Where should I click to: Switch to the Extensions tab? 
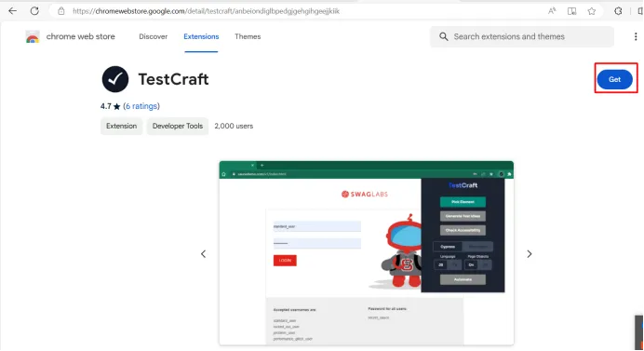(x=201, y=36)
